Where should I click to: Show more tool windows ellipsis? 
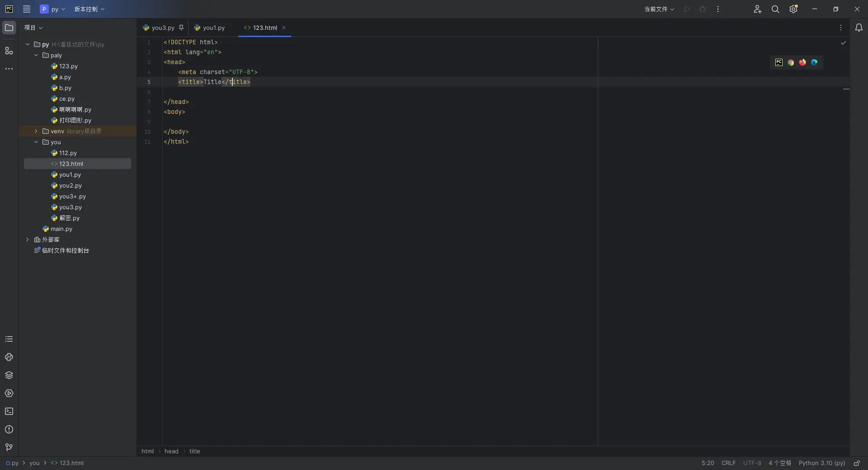[x=9, y=69]
